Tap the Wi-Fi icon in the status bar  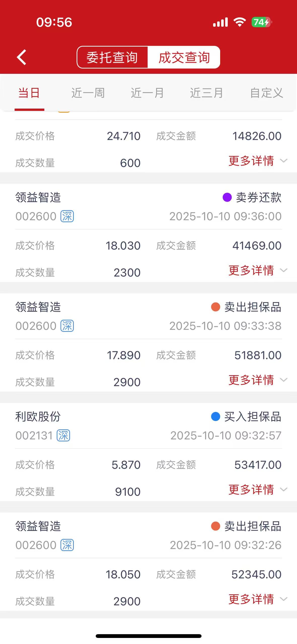click(x=240, y=22)
